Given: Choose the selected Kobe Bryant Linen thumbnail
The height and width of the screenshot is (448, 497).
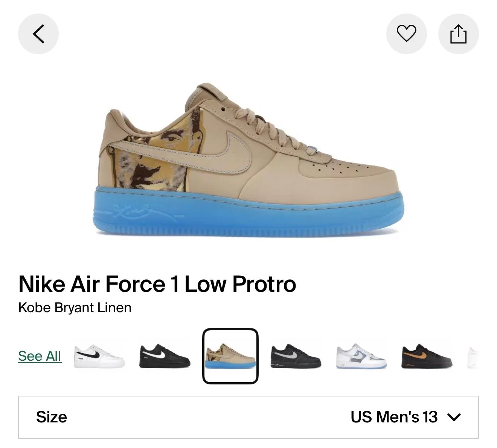Looking at the screenshot, I should (230, 356).
